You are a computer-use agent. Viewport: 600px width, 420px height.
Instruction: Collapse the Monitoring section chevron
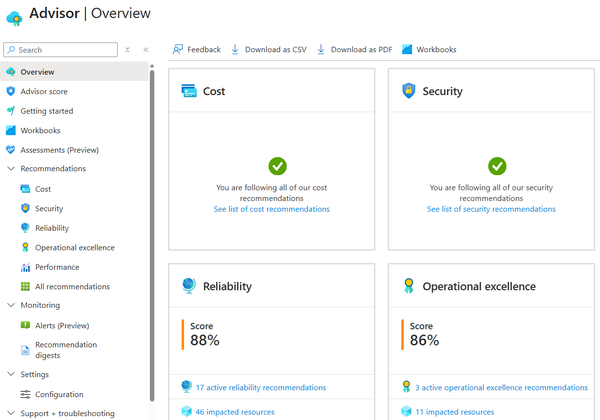pyautogui.click(x=11, y=305)
